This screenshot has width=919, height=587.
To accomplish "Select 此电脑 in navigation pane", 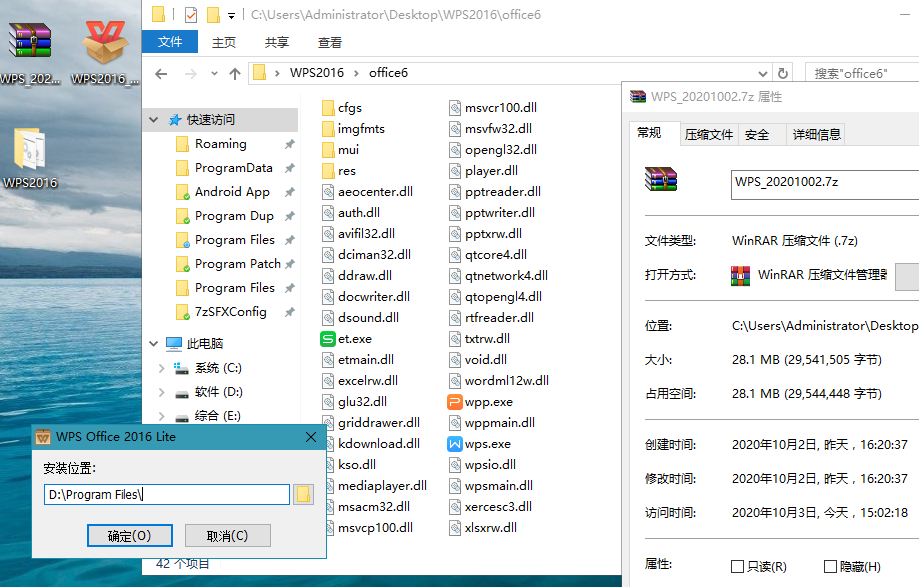I will pos(205,343).
